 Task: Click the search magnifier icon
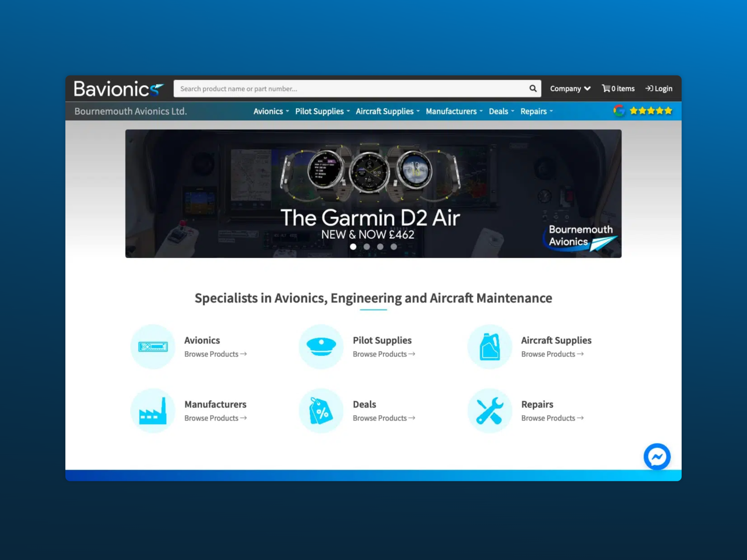(533, 89)
